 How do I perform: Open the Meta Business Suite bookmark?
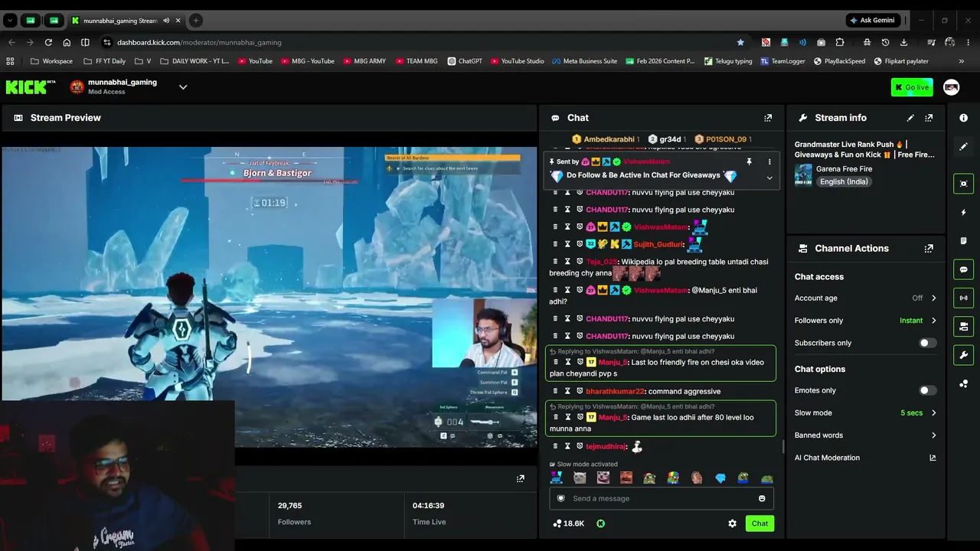[x=584, y=61]
